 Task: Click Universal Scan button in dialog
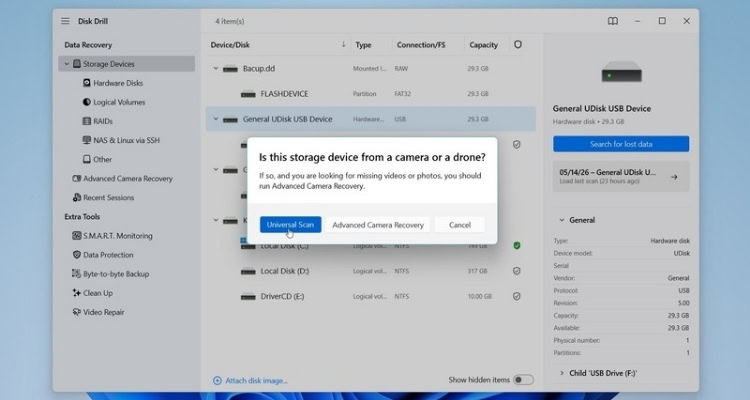pos(290,225)
